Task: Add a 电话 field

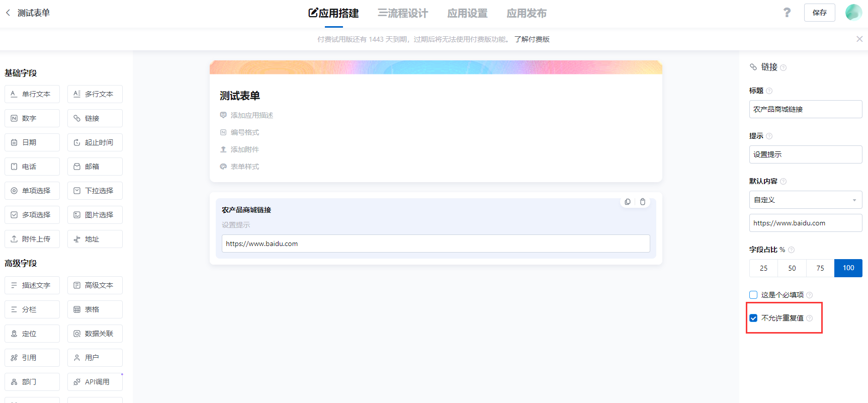Action: [32, 167]
